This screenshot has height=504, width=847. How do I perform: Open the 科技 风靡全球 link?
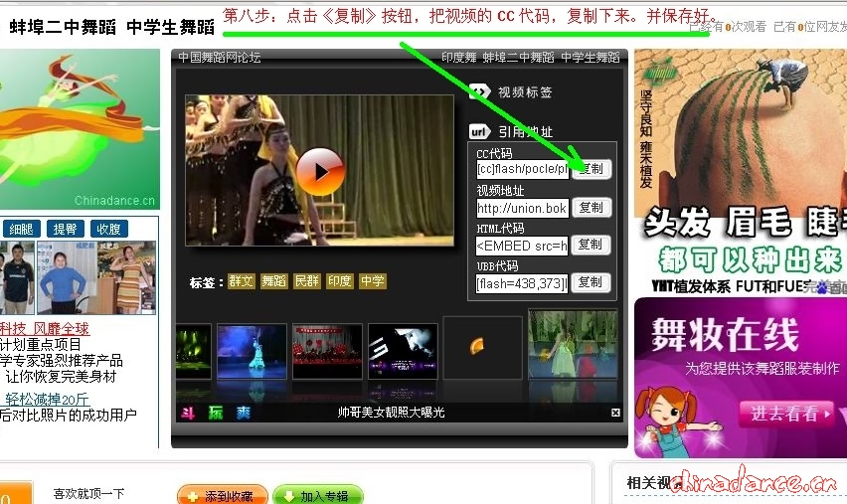45,328
